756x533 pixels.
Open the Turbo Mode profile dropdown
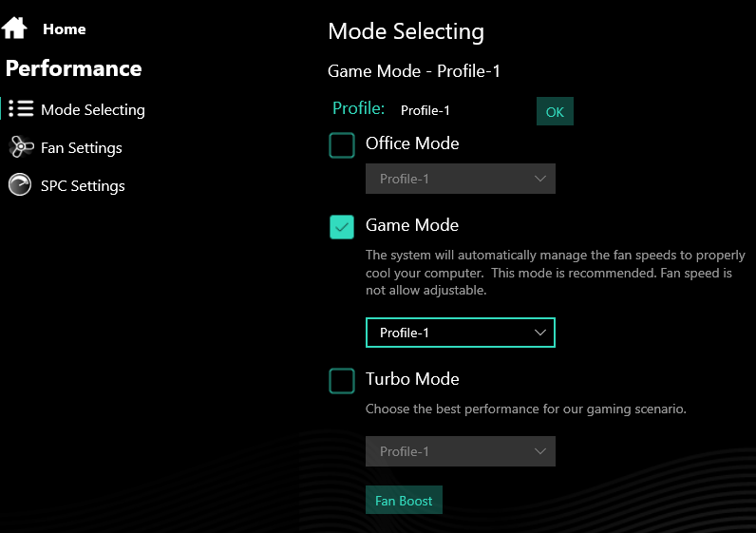coord(461,451)
